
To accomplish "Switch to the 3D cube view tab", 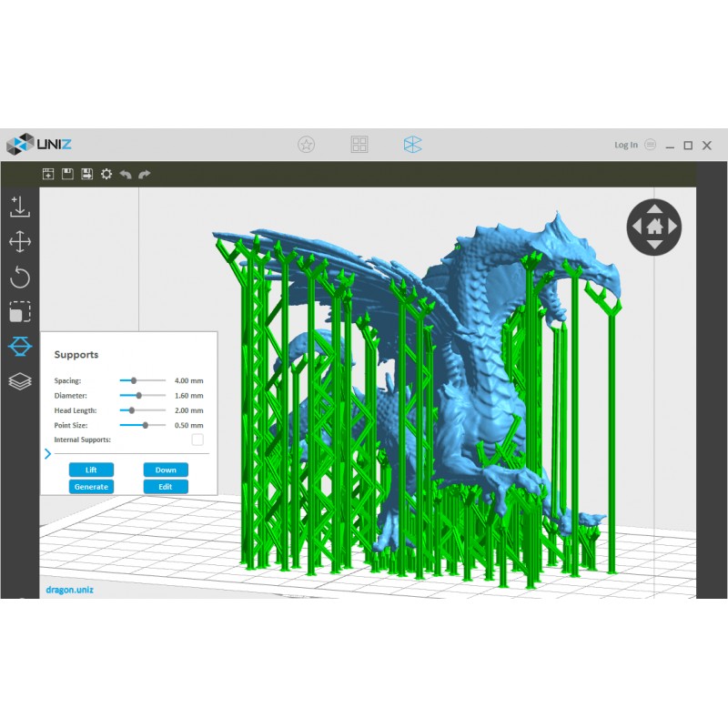I will point(412,144).
